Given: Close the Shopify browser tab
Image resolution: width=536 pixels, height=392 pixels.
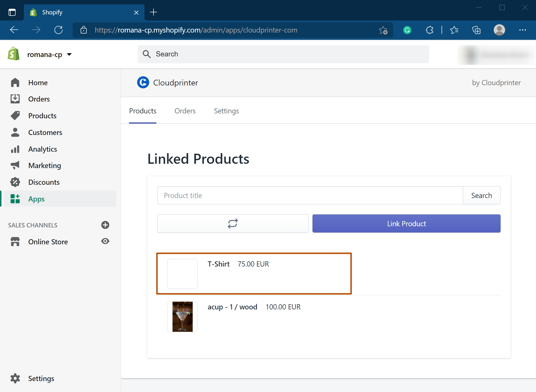Looking at the screenshot, I should pyautogui.click(x=136, y=12).
